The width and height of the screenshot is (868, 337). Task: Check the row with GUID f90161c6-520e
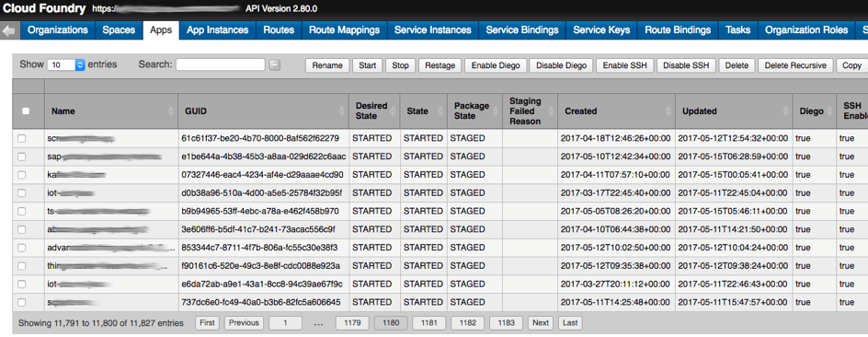pos(21,266)
